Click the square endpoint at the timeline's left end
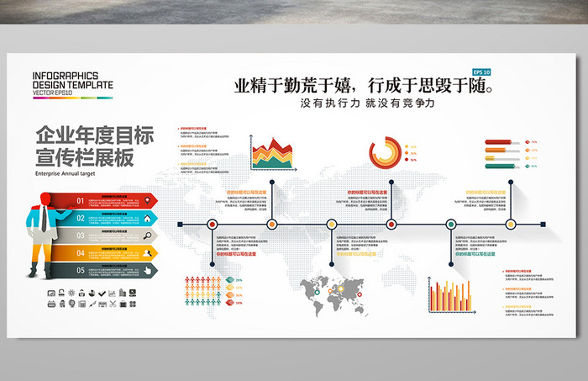The image size is (588, 381). [180, 225]
